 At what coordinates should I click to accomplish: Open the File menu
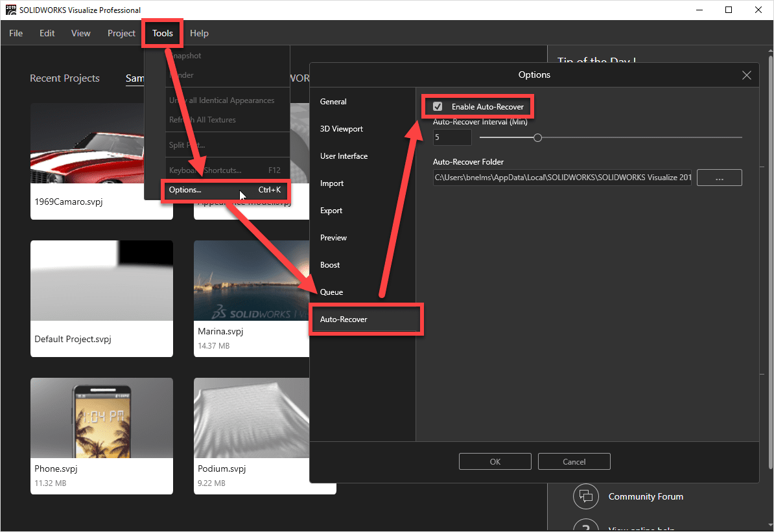16,33
